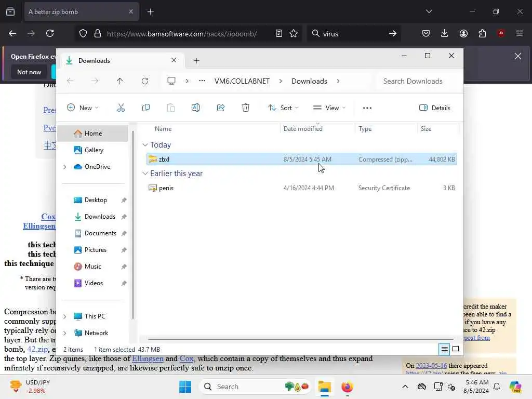Viewport: 532px width, 399px height.
Task: Click the Cut scissors icon in Explorer toolbar
Action: pos(121,108)
